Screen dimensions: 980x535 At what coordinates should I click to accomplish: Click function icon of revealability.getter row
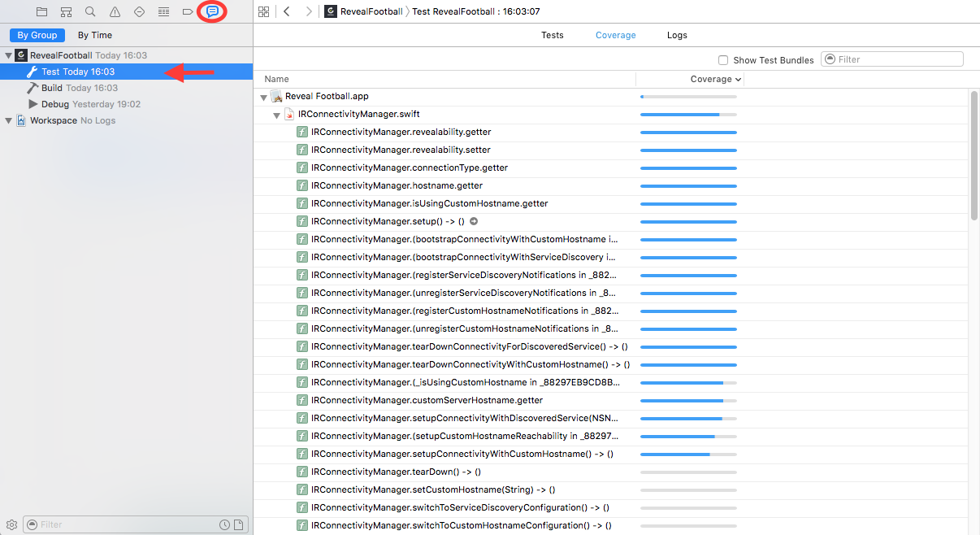click(x=302, y=132)
